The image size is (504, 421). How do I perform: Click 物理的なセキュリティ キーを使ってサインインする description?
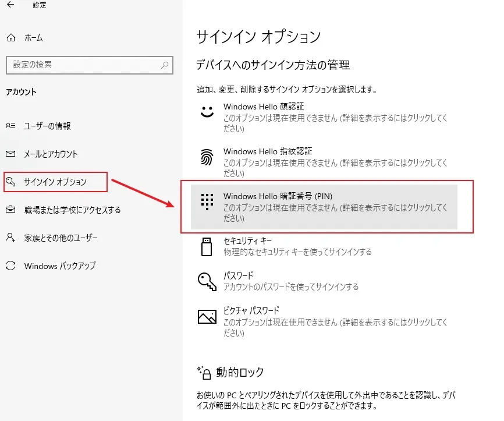(297, 252)
